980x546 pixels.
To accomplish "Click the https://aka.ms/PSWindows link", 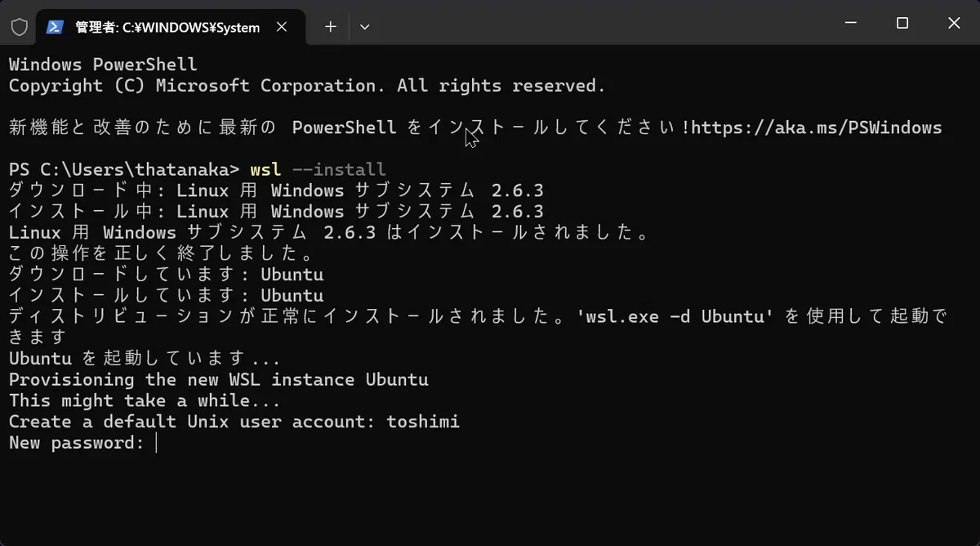I will pos(817,128).
